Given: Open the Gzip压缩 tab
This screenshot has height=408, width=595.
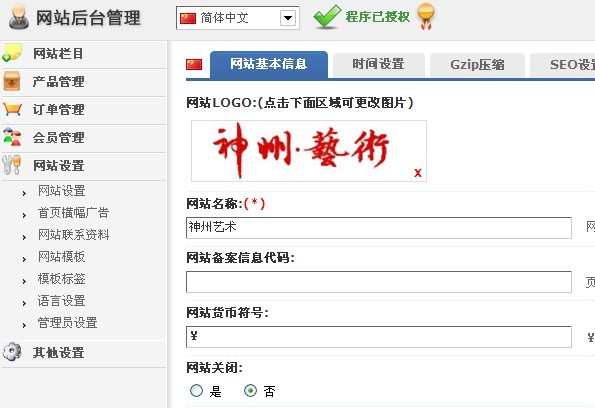Looking at the screenshot, I should [x=477, y=65].
